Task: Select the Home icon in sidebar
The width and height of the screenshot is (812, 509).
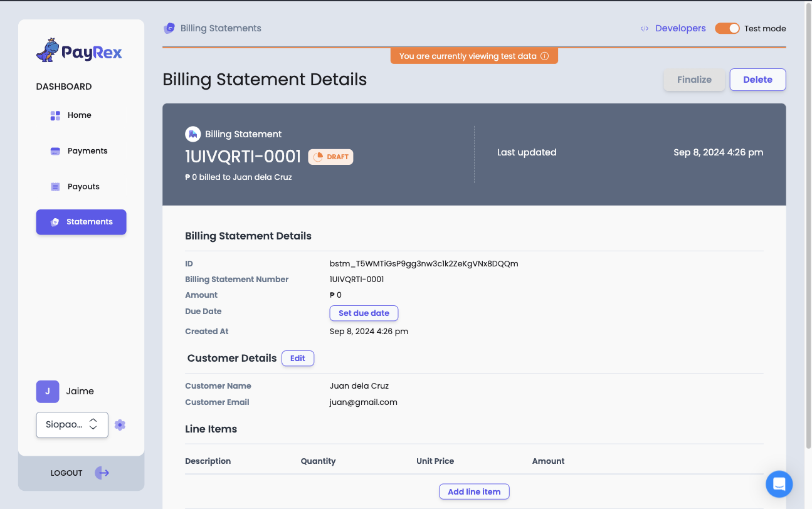Action: 55,115
